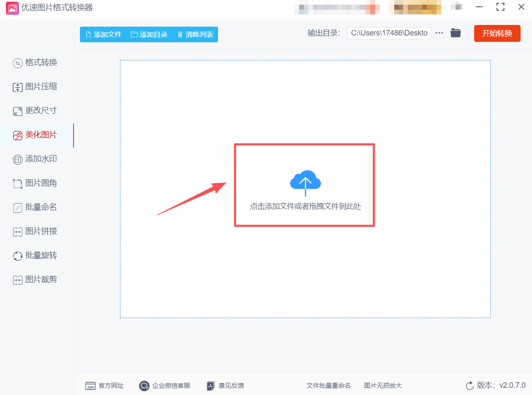Screen dimensions: 532x395
Task: Click the 图片无损放大 lossless enlarge link
Action: [382, 385]
